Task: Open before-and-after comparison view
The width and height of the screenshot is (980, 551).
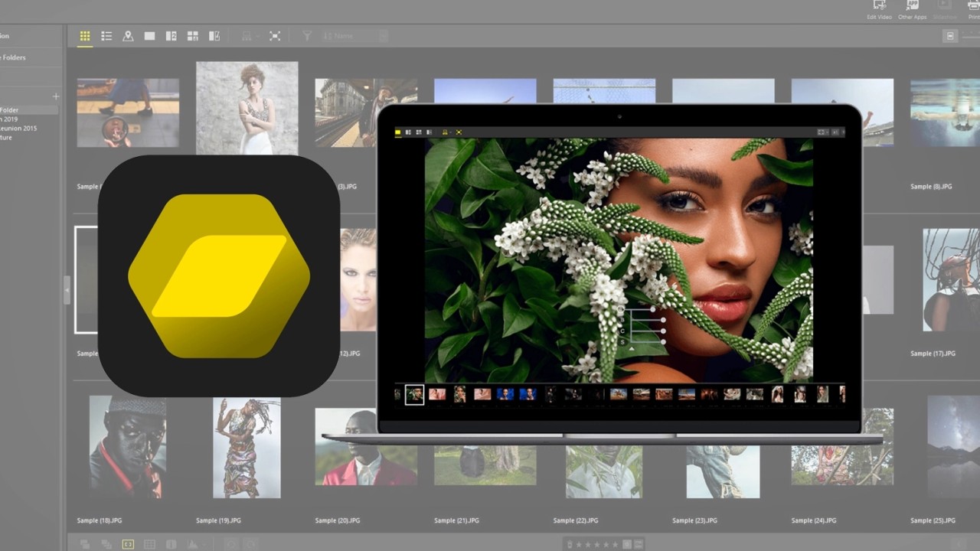Action: [214, 36]
